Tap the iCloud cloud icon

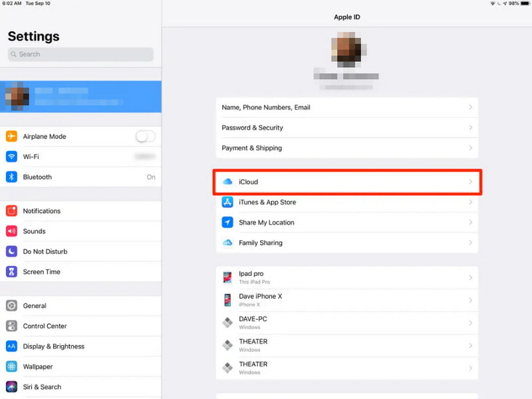(x=227, y=182)
